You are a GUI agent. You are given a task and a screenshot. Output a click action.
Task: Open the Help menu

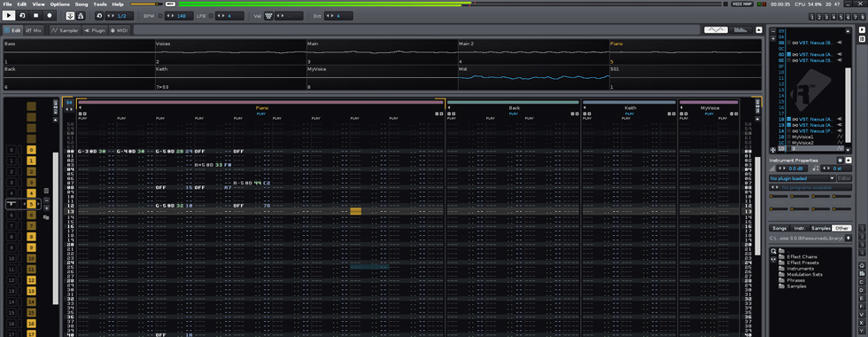coord(118,4)
